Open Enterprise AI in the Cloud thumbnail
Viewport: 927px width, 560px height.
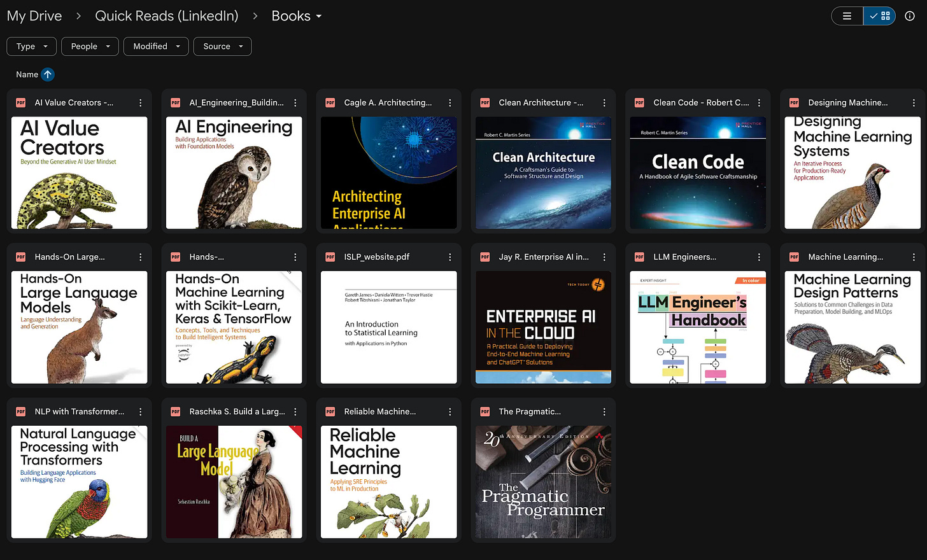tap(544, 327)
